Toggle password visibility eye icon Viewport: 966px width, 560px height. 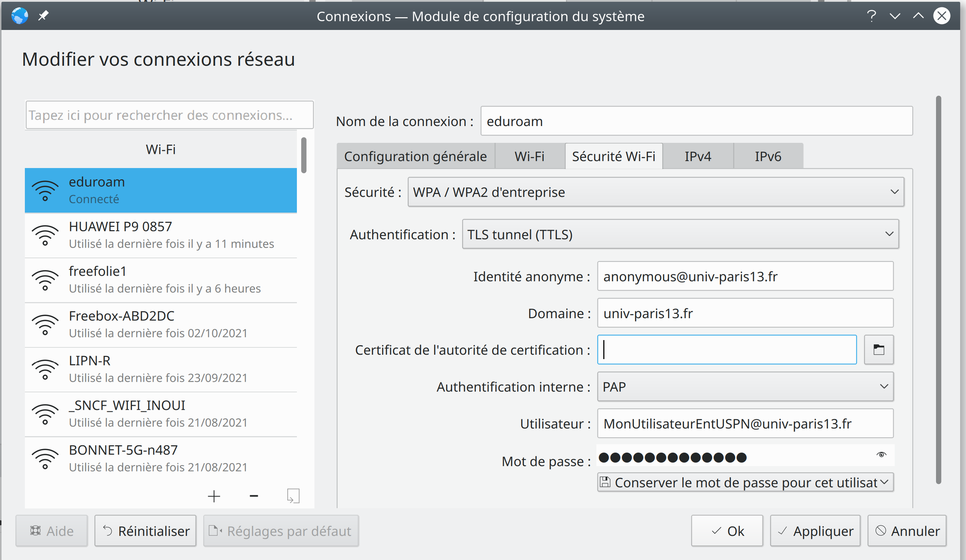881,455
